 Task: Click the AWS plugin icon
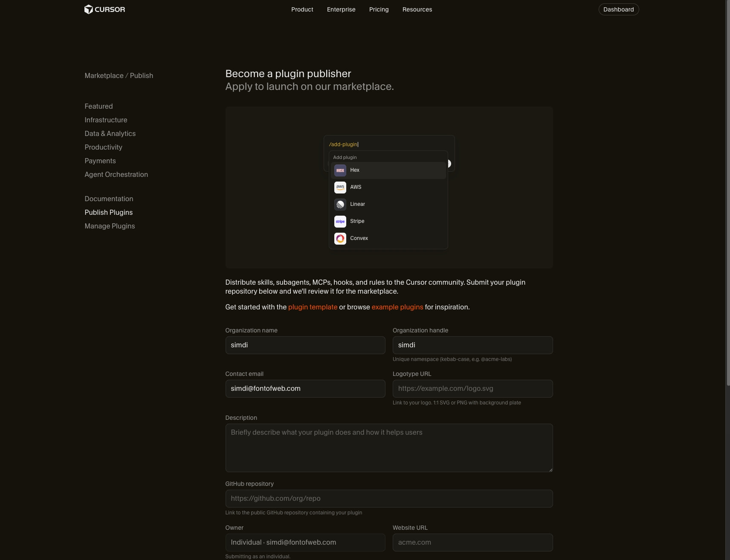(x=340, y=188)
